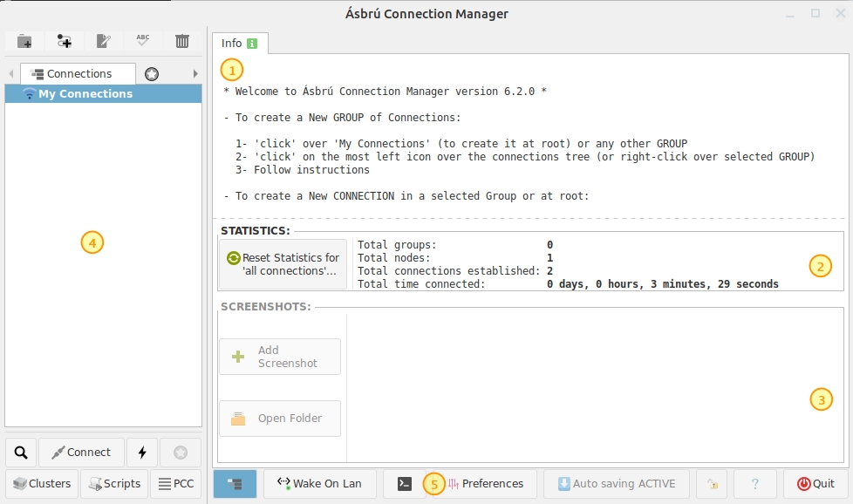Open the Preferences dialog
This screenshot has height=504, width=853.
pyautogui.click(x=486, y=484)
